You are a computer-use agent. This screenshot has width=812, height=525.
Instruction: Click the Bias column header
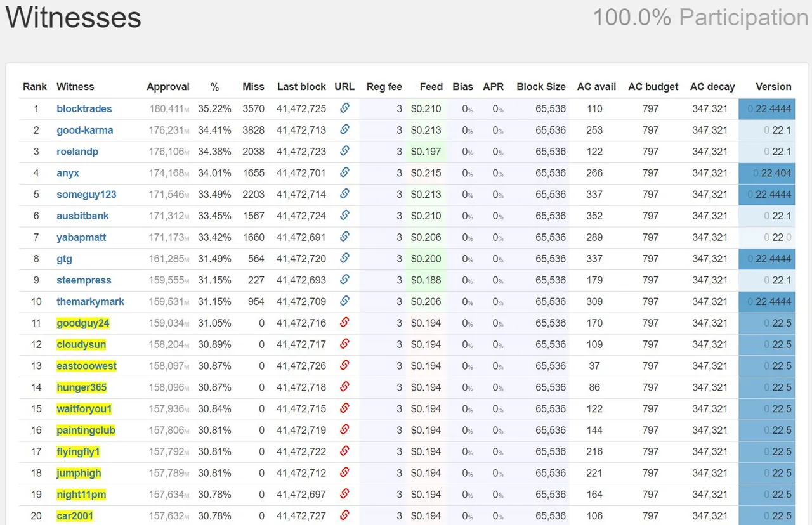(x=463, y=87)
